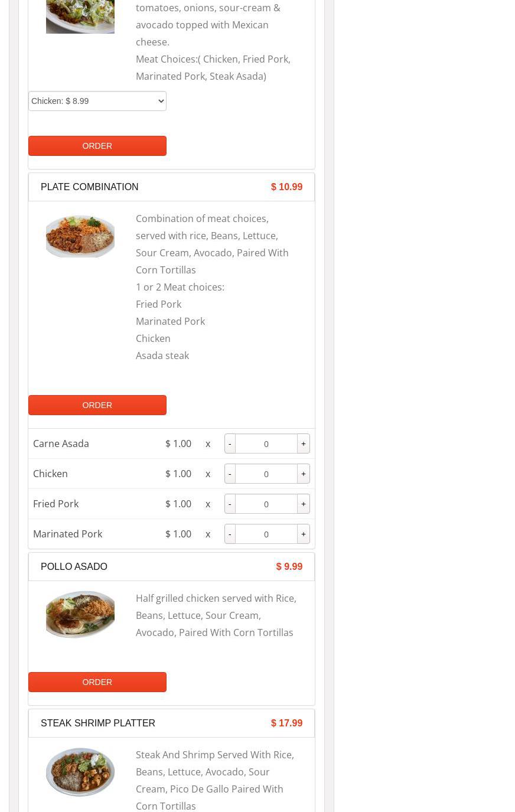Increase Fried Pork quantity with plus
The height and width of the screenshot is (812, 515).
tap(304, 504)
